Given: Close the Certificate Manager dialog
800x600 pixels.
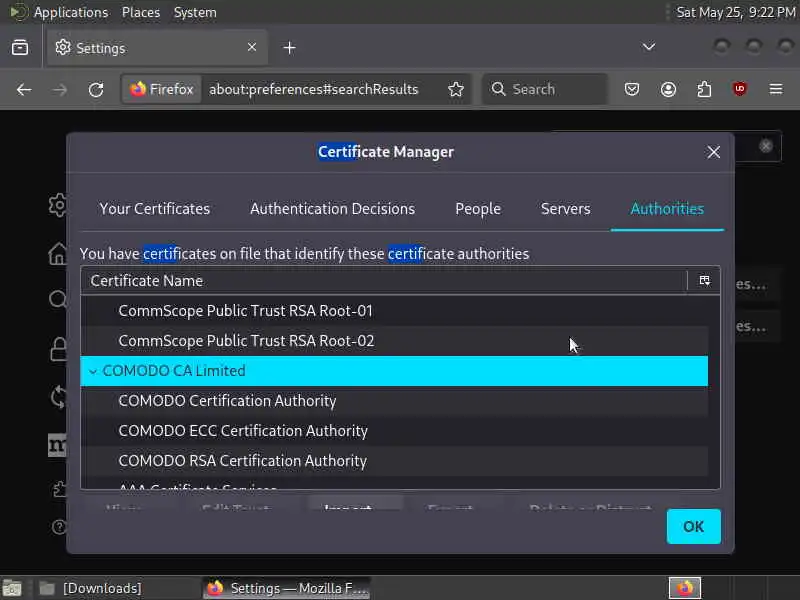Looking at the screenshot, I should click(713, 152).
